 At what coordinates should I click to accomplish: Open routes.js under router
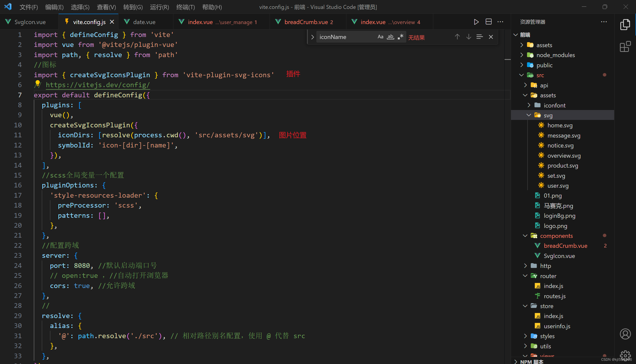(562, 296)
